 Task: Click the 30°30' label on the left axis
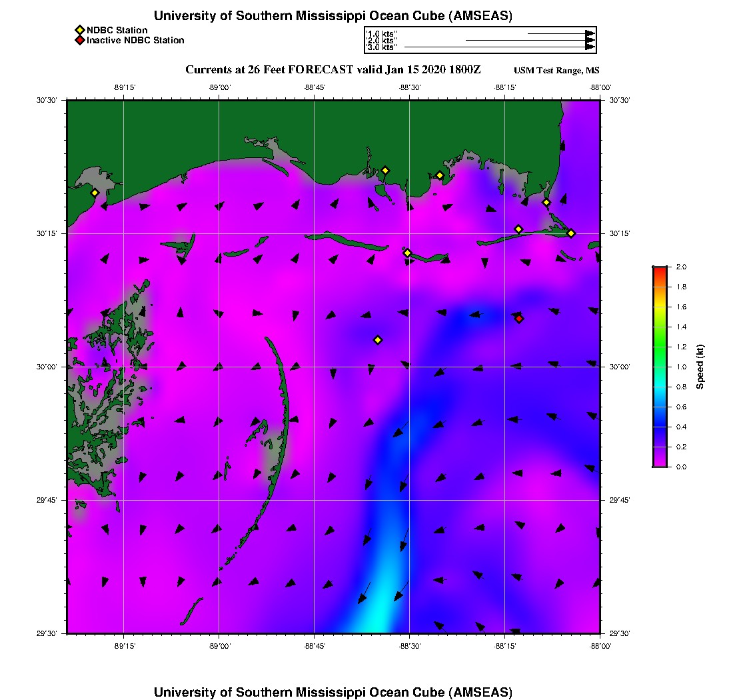[47, 100]
